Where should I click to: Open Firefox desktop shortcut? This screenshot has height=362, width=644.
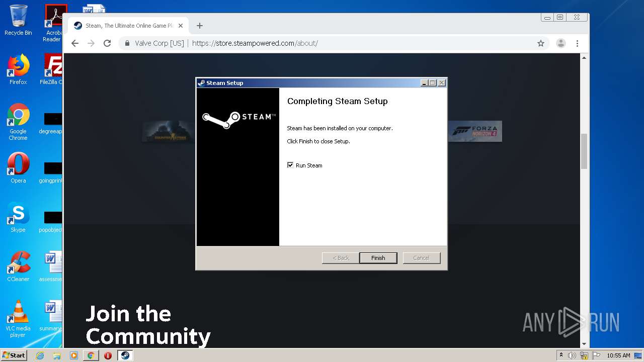coord(18,69)
